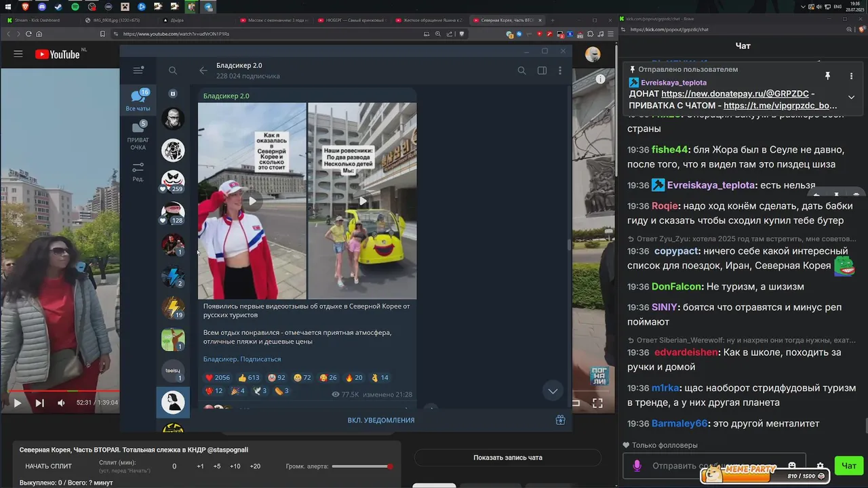868x488 pixels.
Task: Send message with green Чат button
Action: [849, 466]
